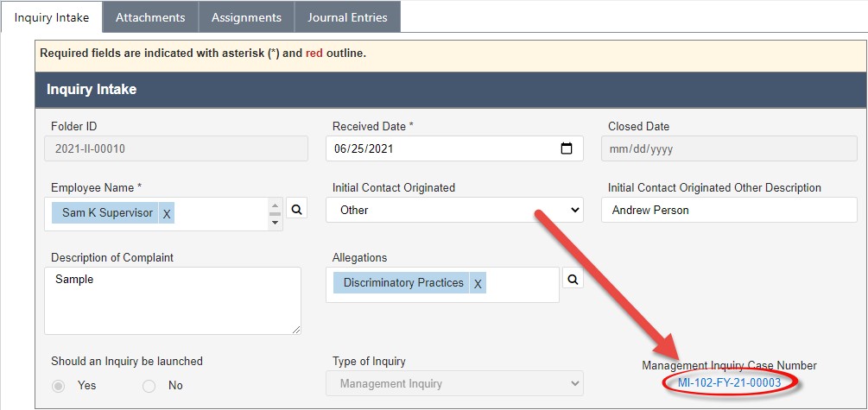Step down in the Employee Name list
Viewport: 868px width, 410px height.
[x=275, y=223]
